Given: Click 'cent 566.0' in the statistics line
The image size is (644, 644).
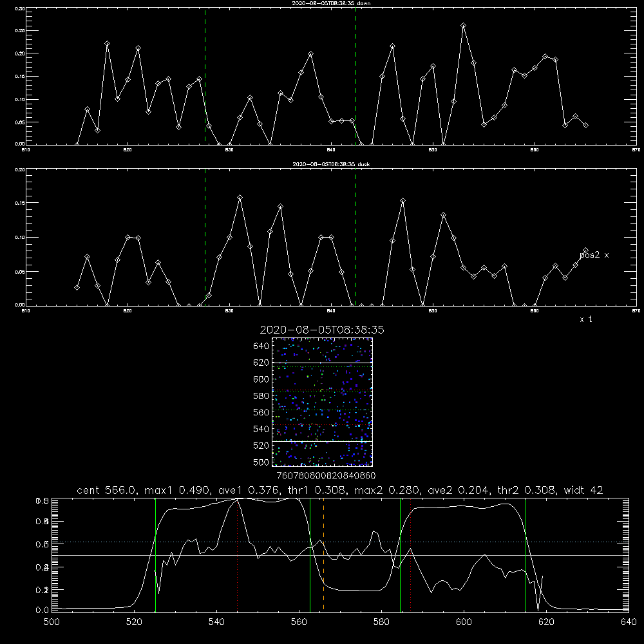Looking at the screenshot, I should click(107, 490).
